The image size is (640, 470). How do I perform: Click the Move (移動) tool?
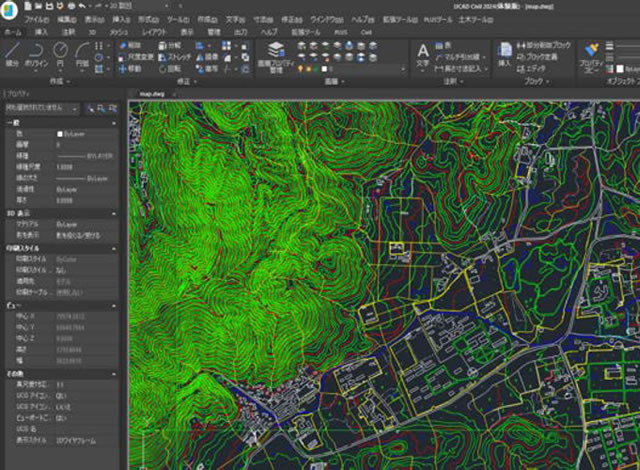click(130, 69)
